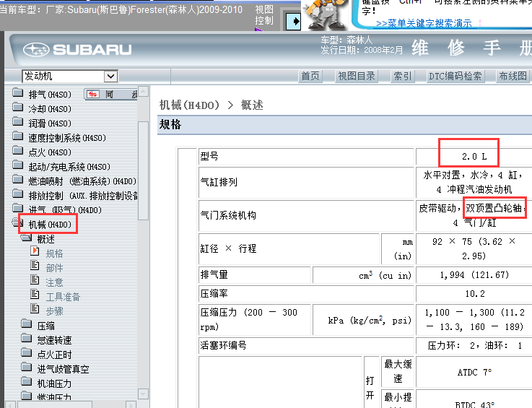The height and width of the screenshot is (408, 532).
Task: Click tree horizontal scroll right arrow
Action: [x=131, y=404]
